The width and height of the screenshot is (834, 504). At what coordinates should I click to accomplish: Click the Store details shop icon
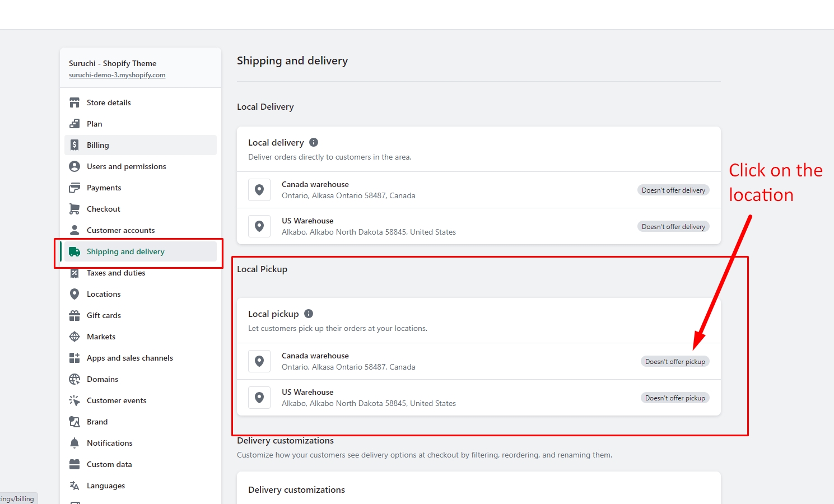click(x=74, y=102)
